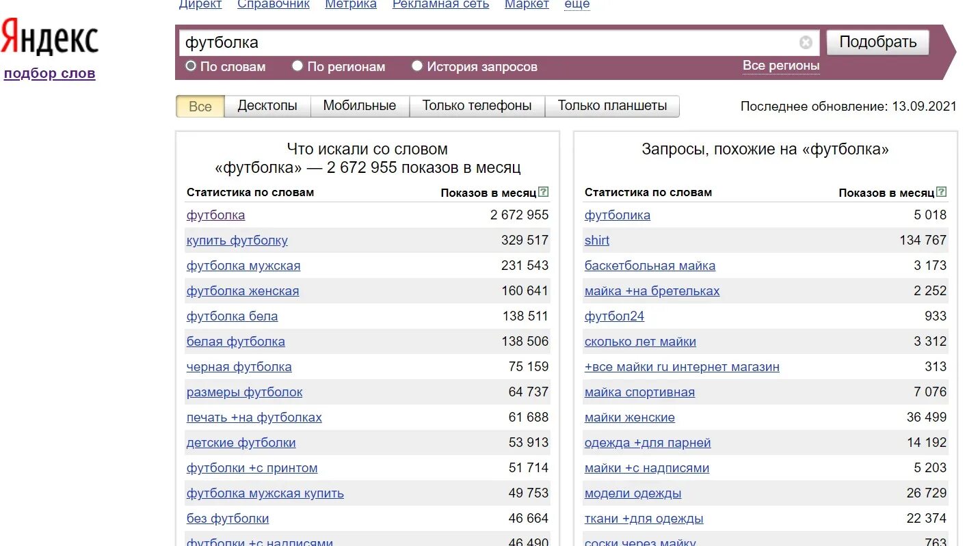980x546 pixels.
Task: Open the 'баскетбольная майка' similar query link
Action: coord(650,266)
